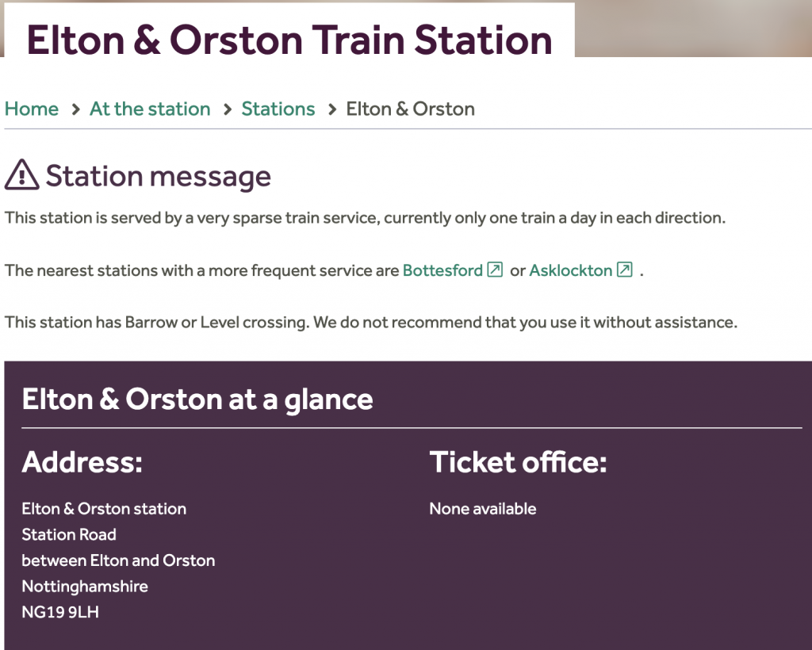
Task: Click the chevron after 'At the station'
Action: point(227,109)
